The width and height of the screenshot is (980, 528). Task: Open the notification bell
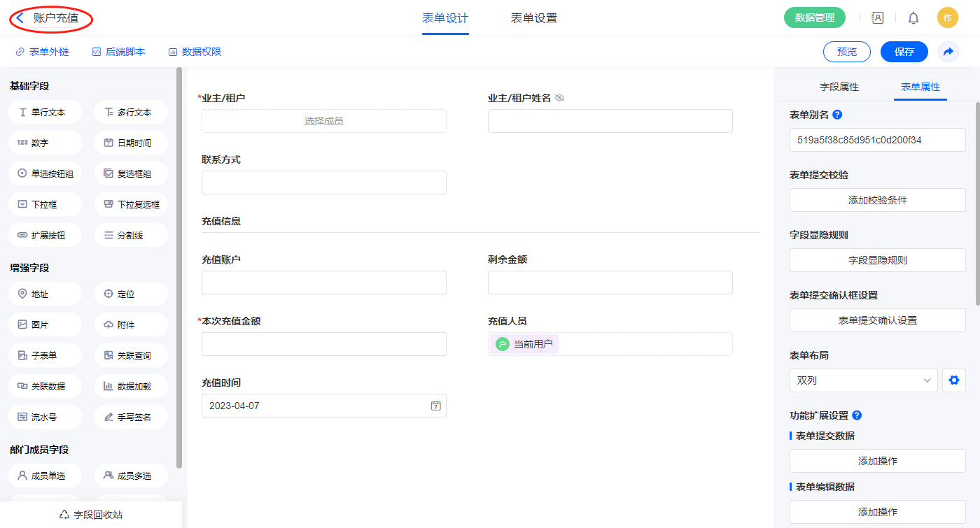913,18
